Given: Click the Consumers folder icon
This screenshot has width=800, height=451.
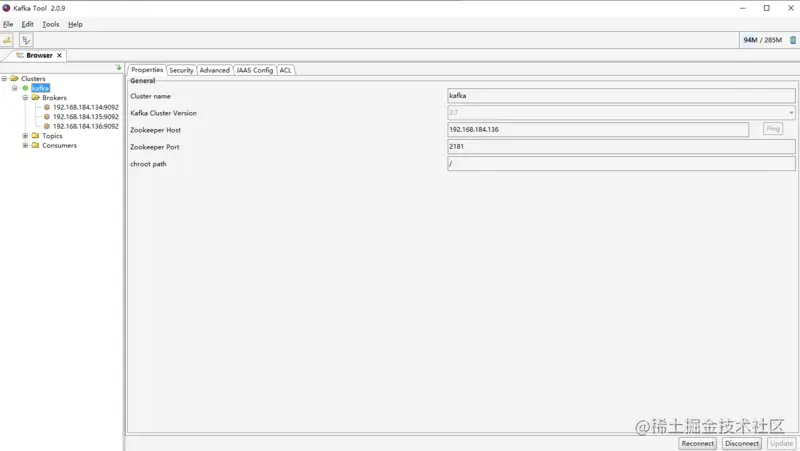Looking at the screenshot, I should (36, 145).
